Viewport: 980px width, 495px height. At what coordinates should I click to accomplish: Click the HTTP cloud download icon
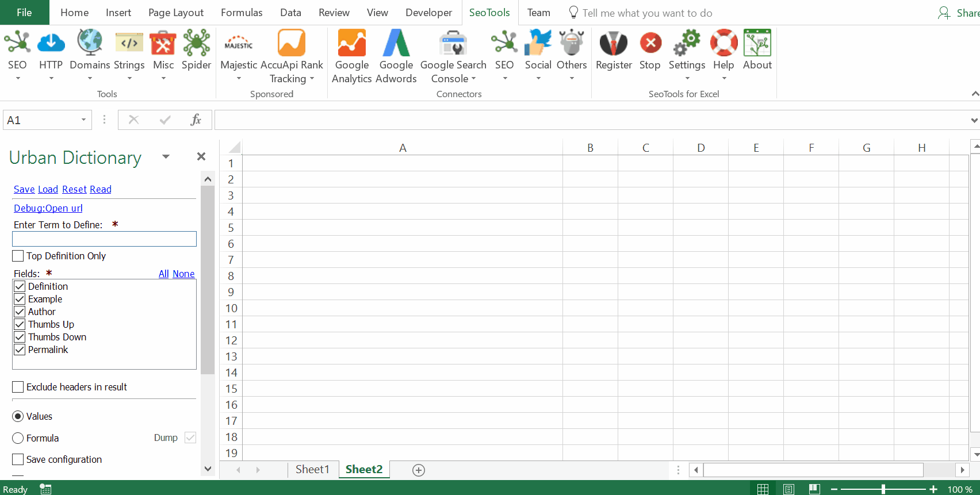(51, 43)
